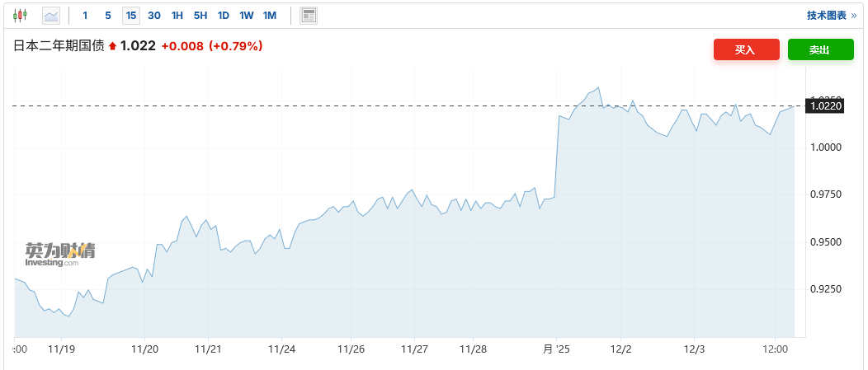Click the 日本二年期国债 title

click(59, 46)
